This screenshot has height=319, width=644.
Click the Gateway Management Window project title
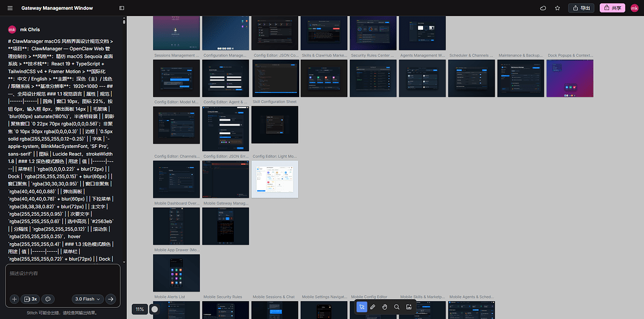(57, 8)
